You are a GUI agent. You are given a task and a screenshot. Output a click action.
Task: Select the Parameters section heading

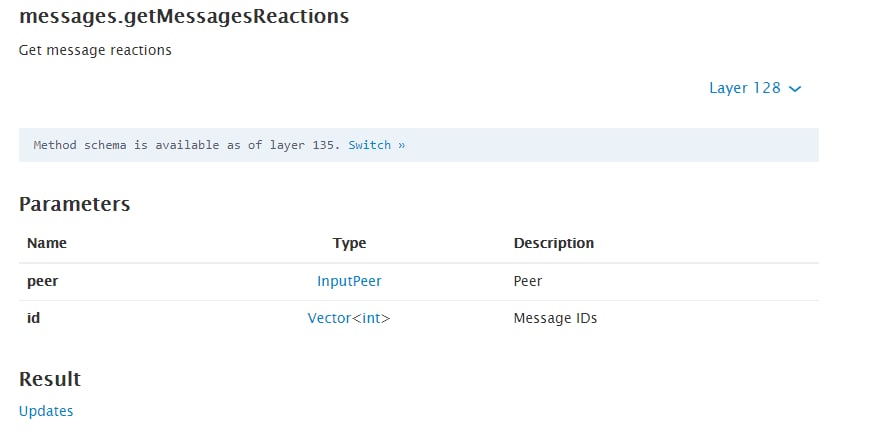(x=75, y=204)
